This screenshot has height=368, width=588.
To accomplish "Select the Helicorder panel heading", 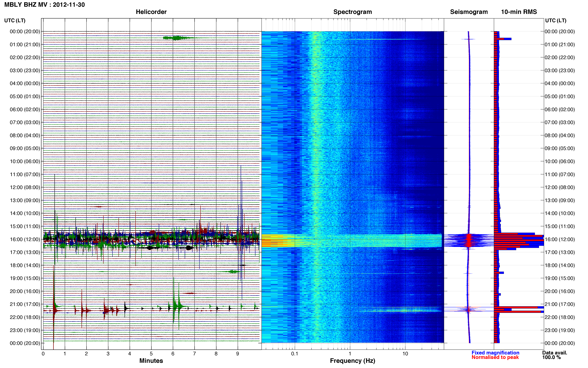I will (151, 12).
